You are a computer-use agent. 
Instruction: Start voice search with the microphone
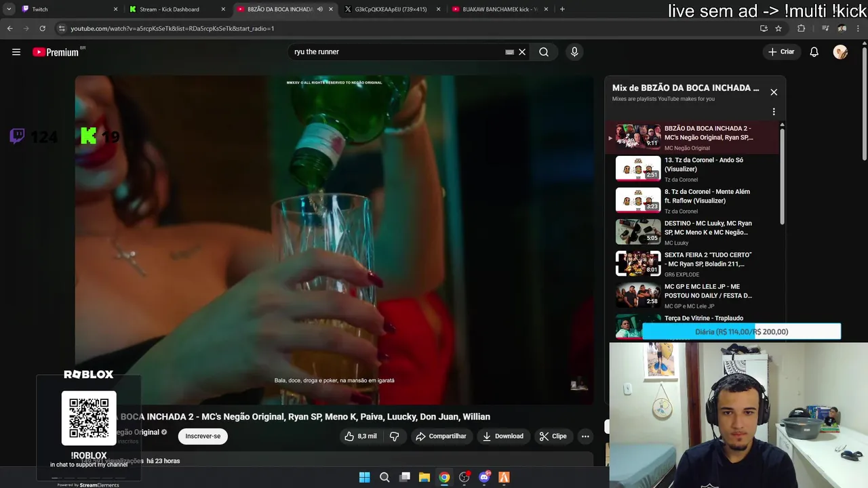pyautogui.click(x=574, y=52)
